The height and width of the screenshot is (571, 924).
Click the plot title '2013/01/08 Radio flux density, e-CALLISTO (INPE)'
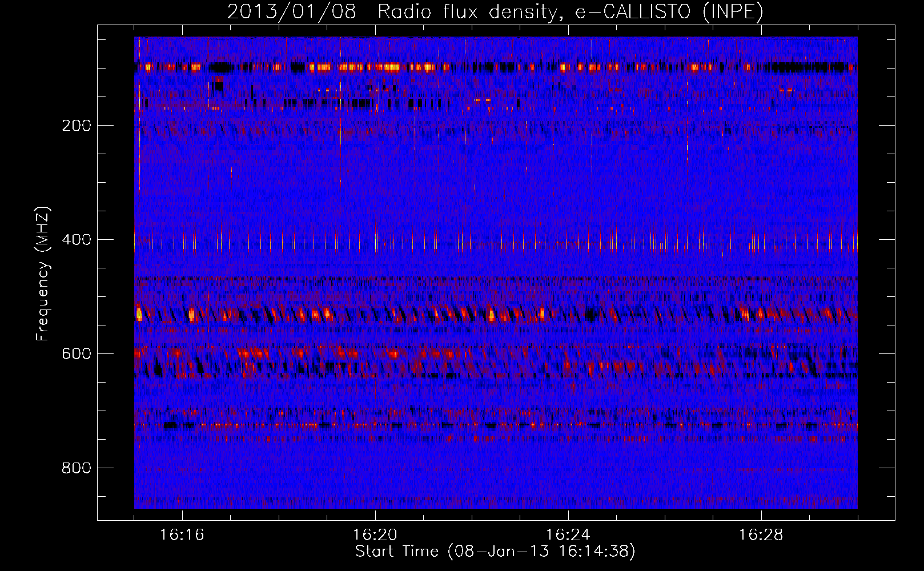pyautogui.click(x=495, y=11)
